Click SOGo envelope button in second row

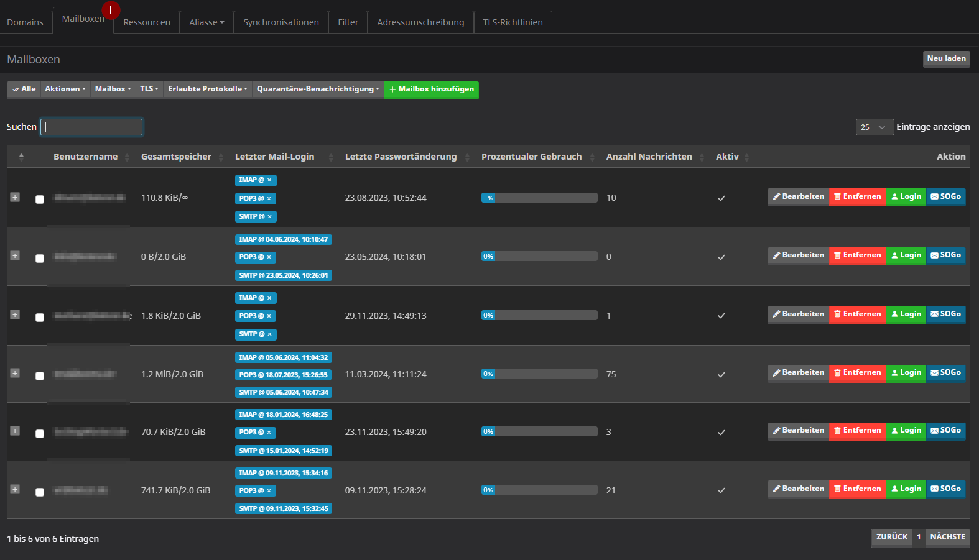[945, 255]
